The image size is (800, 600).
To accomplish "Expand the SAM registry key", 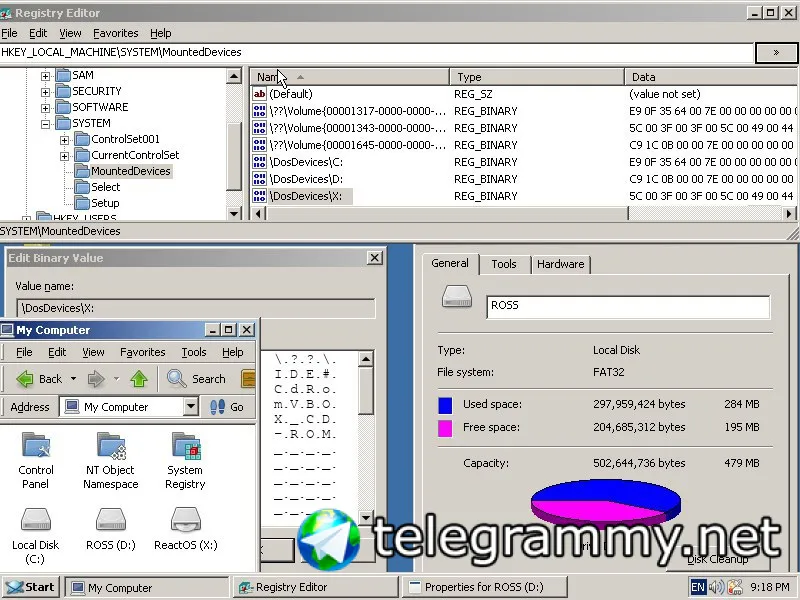I will [45, 76].
